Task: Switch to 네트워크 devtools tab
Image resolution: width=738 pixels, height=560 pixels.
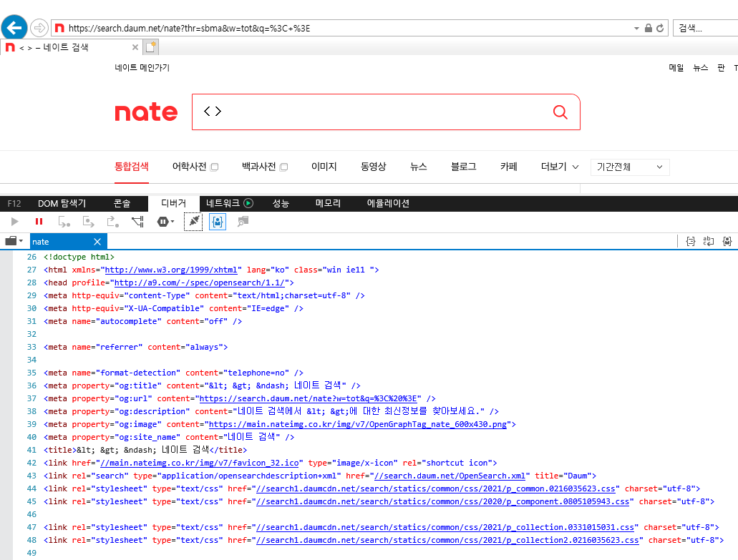Action: click(223, 204)
